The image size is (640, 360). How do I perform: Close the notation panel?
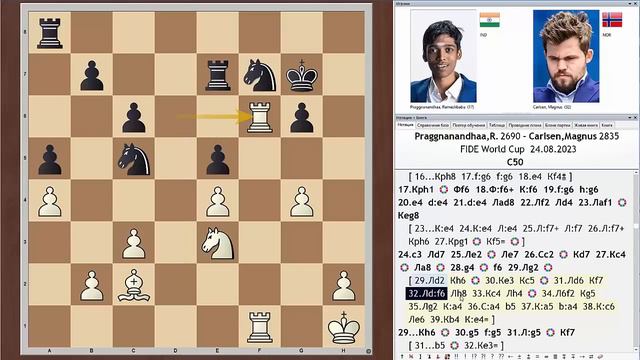[x=635, y=118]
